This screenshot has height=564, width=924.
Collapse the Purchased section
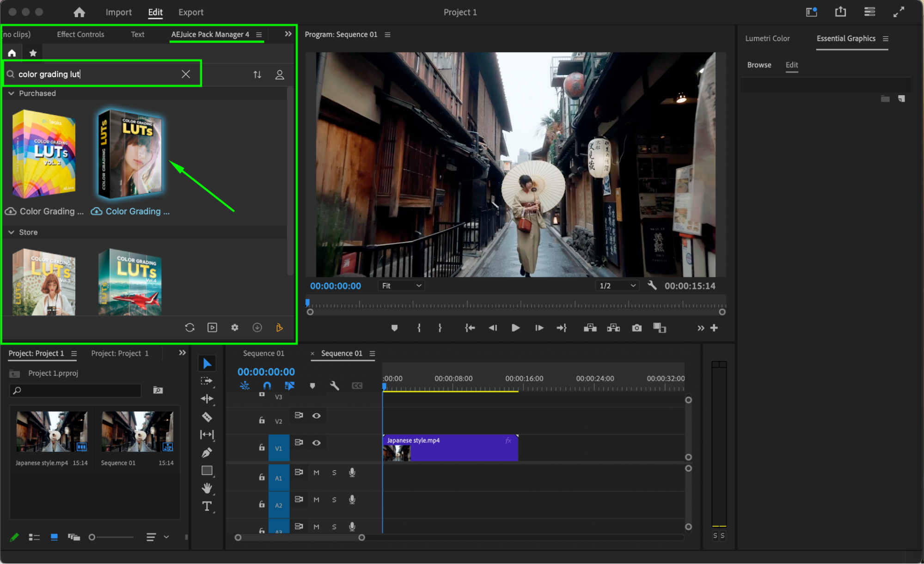pyautogui.click(x=11, y=93)
